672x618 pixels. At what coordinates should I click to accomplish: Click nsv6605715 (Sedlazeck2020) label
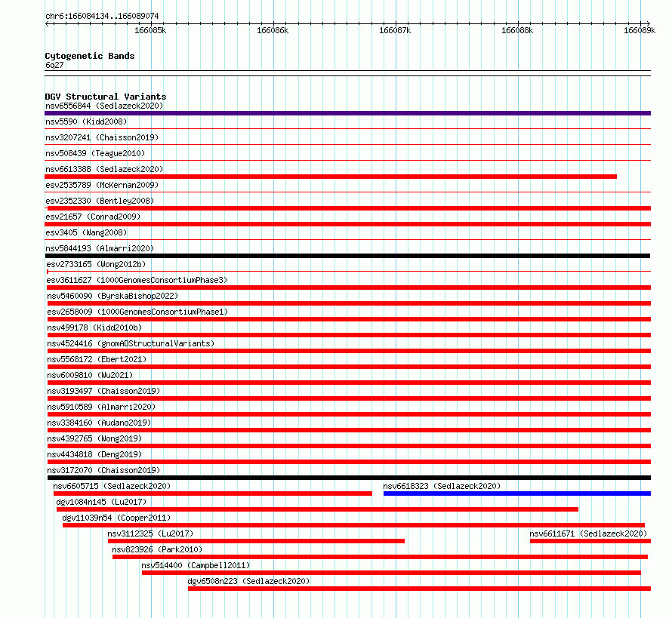pos(112,486)
